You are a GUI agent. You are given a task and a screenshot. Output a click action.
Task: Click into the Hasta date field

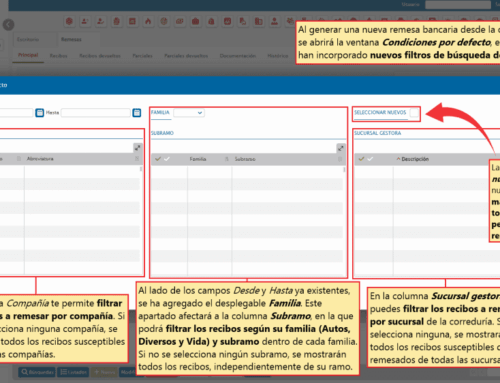(x=96, y=113)
